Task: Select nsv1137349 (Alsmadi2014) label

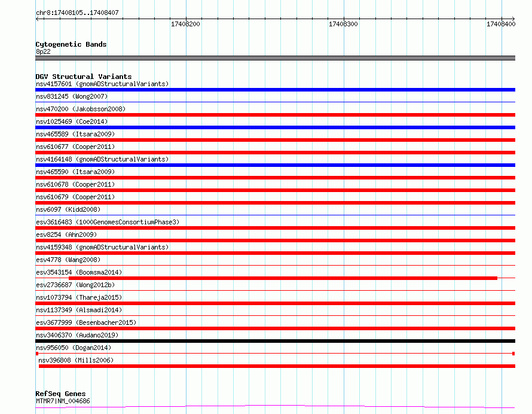Action: tap(79, 310)
